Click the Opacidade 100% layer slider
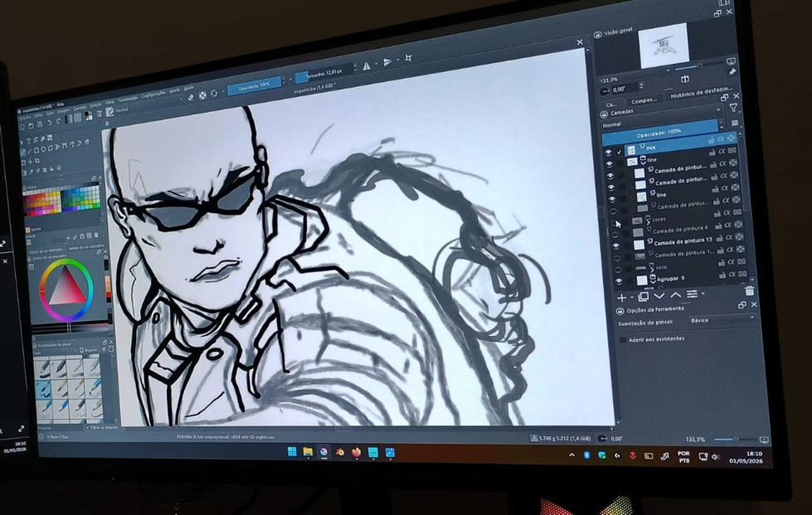 [x=659, y=134]
